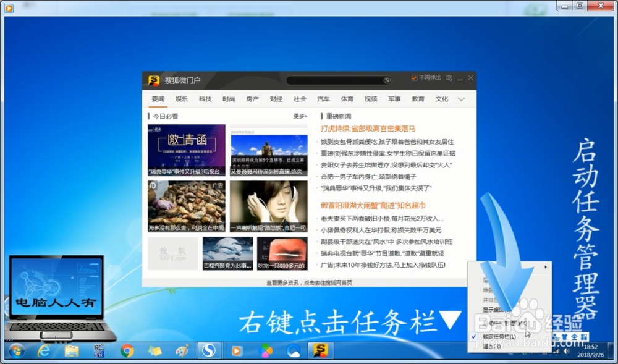Image resolution: width=618 pixels, height=364 pixels.
Task: Switch to the 娱乐 tab
Action: click(x=182, y=99)
